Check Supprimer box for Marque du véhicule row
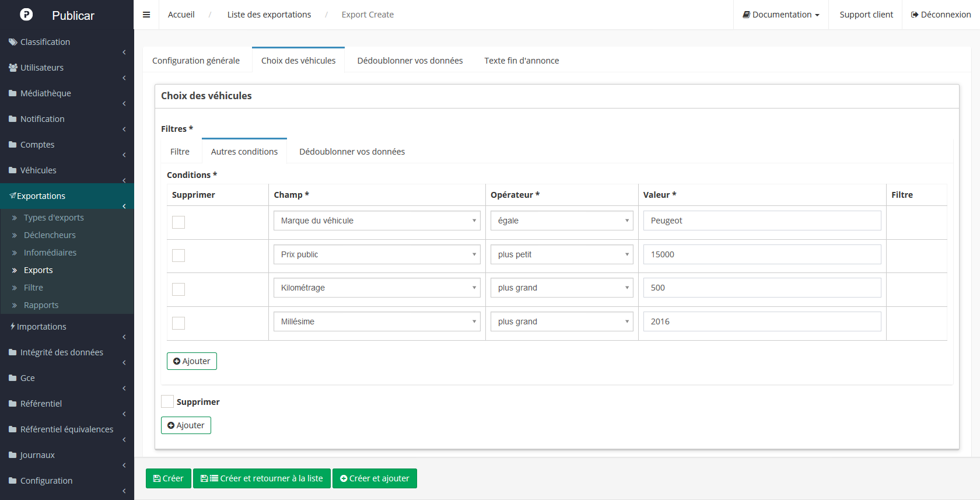980x500 pixels. point(178,222)
